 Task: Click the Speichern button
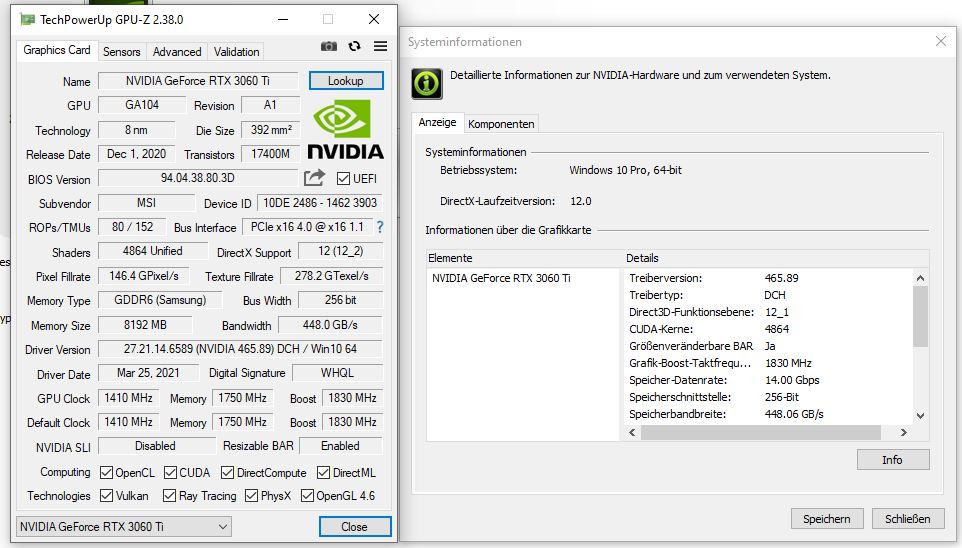tap(827, 519)
